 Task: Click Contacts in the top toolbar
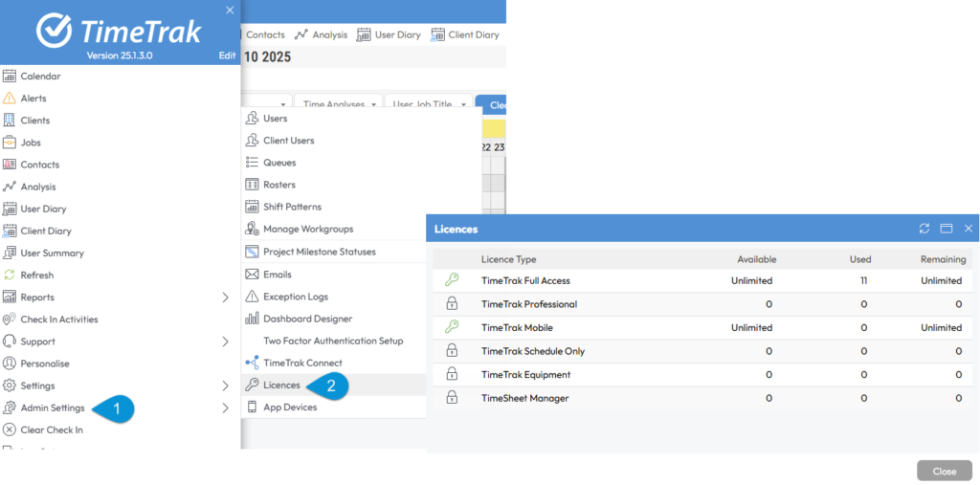coord(265,35)
